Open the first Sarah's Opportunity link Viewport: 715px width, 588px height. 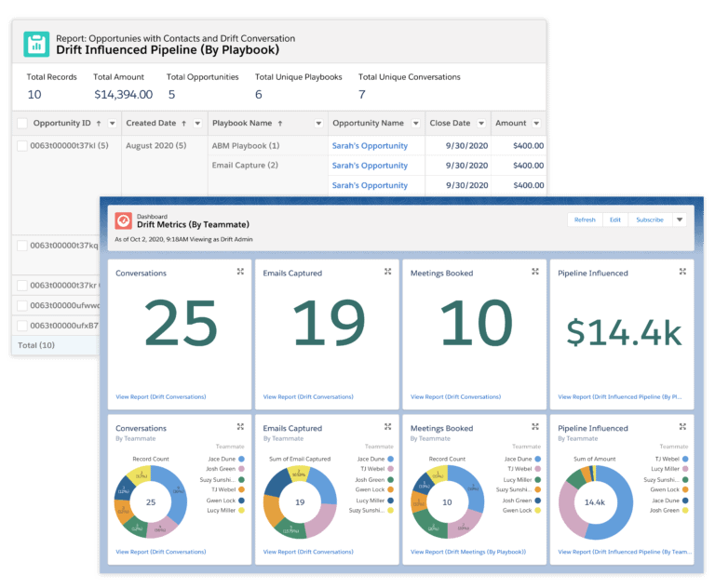point(370,146)
